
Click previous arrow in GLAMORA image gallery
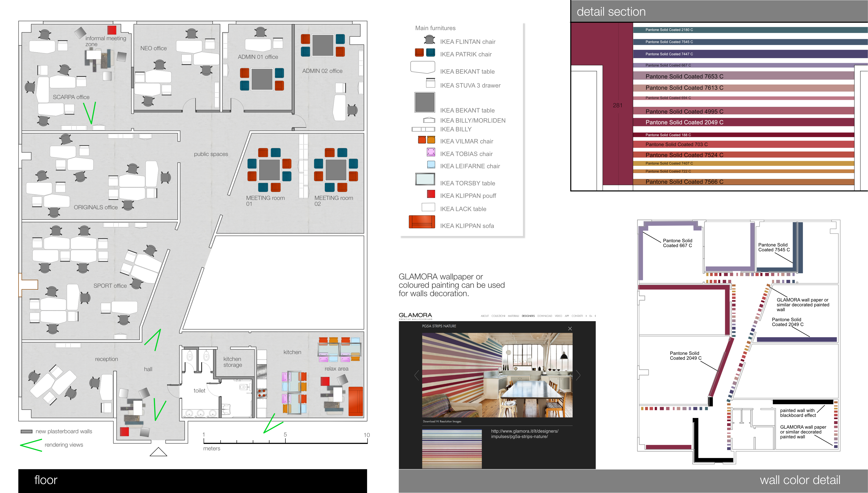pyautogui.click(x=416, y=375)
